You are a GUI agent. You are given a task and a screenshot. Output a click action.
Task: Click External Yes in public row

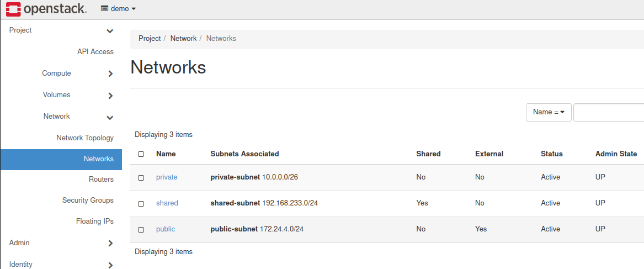[x=481, y=229]
